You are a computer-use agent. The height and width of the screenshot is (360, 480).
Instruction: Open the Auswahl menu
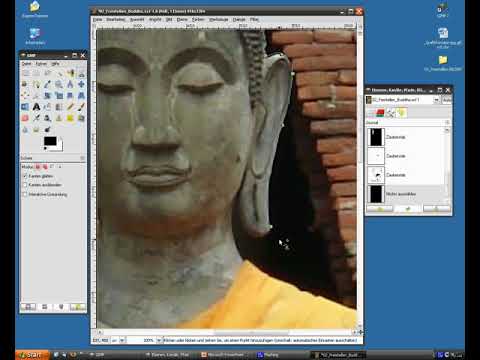[x=137, y=20]
